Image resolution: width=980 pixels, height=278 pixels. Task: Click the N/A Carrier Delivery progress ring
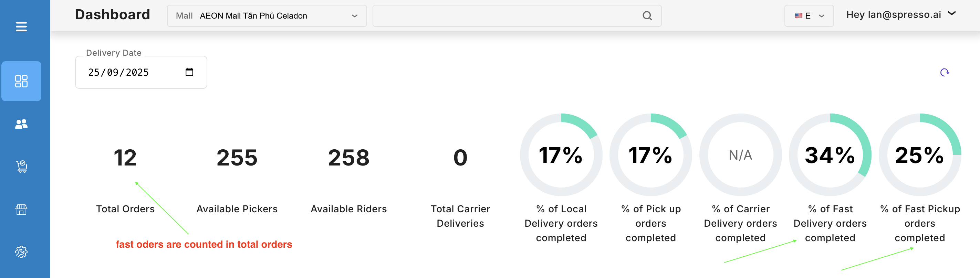point(740,155)
